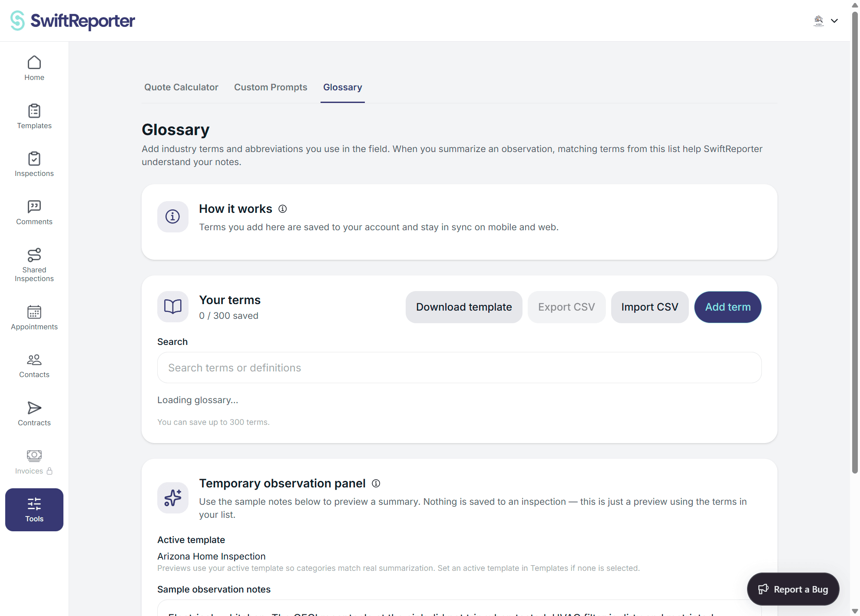The height and width of the screenshot is (616, 860).
Task: Click 'You can save up to 300 terms.' note
Action: point(213,422)
